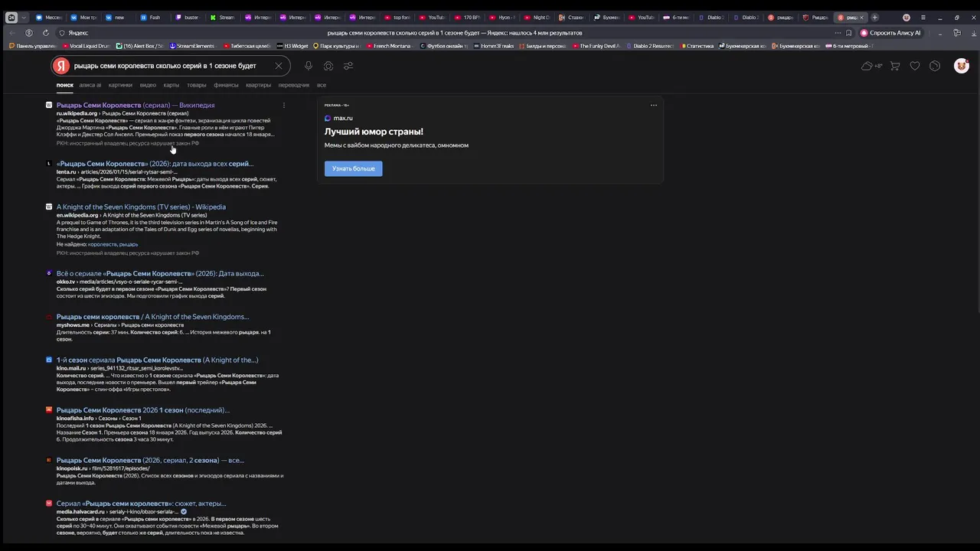Switch to the Fash browser tab
This screenshot has height=551, width=980.
point(153,17)
